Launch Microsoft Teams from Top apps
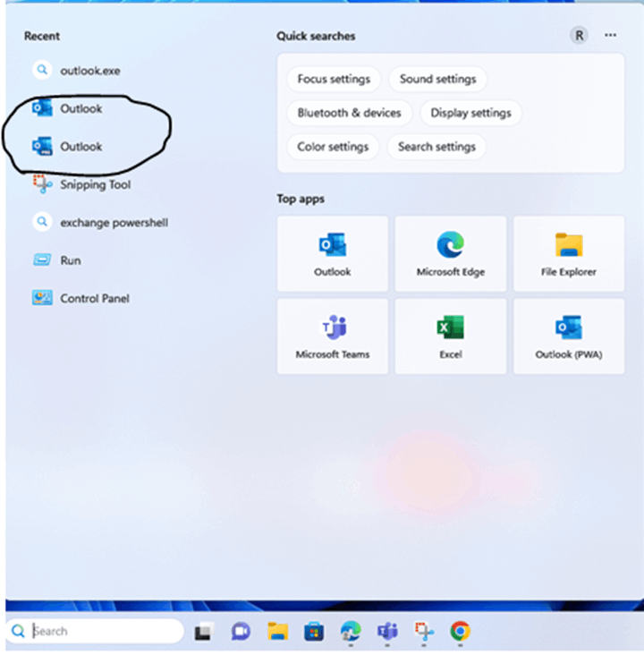This screenshot has height=655, width=644. coord(333,336)
